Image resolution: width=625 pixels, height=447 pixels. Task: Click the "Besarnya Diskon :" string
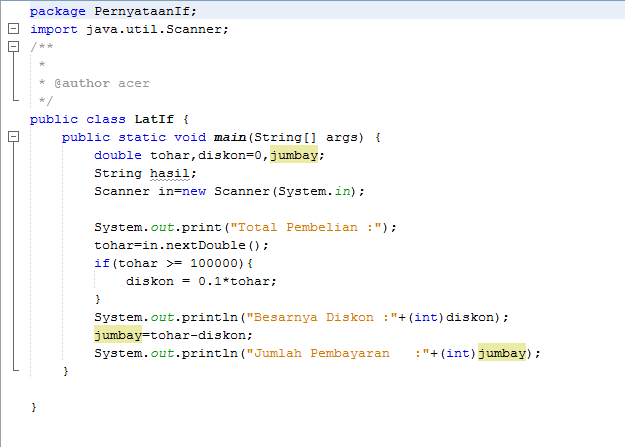[x=322, y=317]
